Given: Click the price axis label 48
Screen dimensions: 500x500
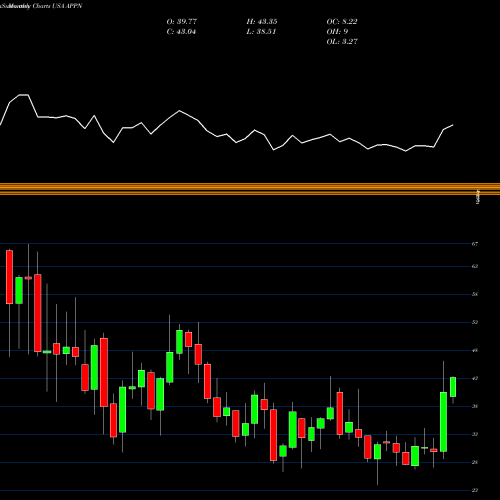Looking at the screenshot, I should click(475, 350).
